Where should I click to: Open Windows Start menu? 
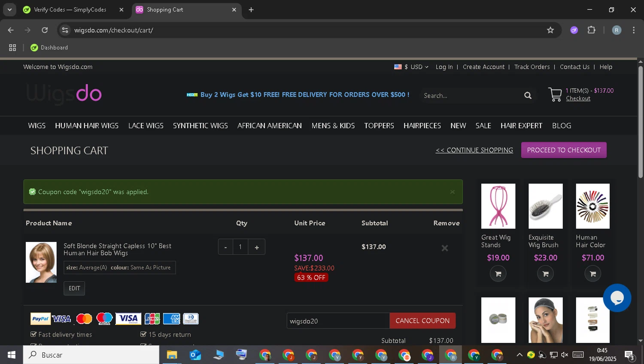(12, 355)
